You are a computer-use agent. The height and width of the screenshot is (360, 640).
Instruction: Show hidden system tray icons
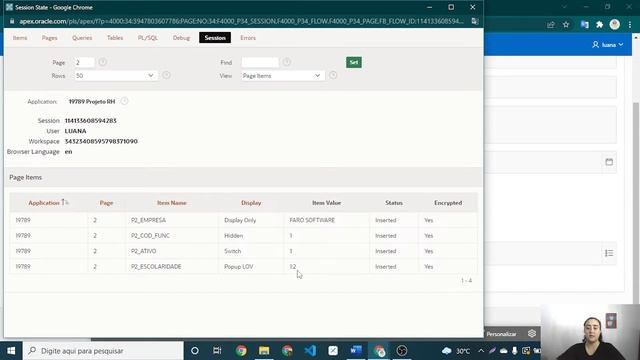click(481, 351)
